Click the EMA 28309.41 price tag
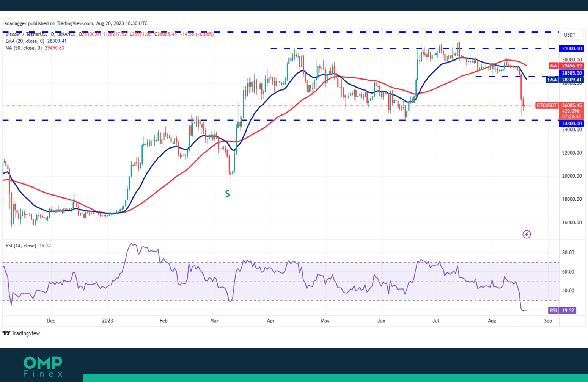This screenshot has height=382, width=588. pos(565,80)
